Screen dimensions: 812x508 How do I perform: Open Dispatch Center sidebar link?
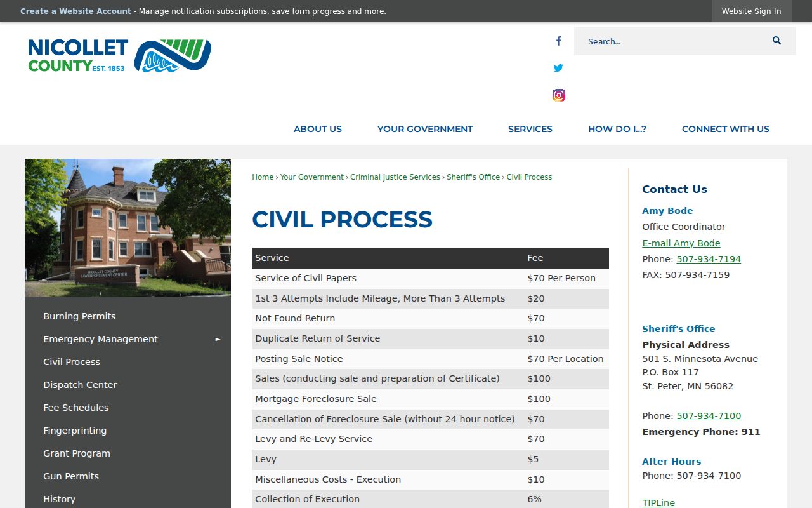click(80, 385)
